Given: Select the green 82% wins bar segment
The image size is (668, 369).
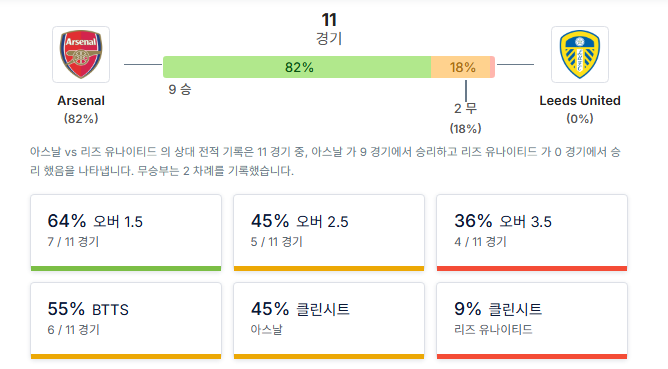Looking at the screenshot, I should (x=297, y=67).
